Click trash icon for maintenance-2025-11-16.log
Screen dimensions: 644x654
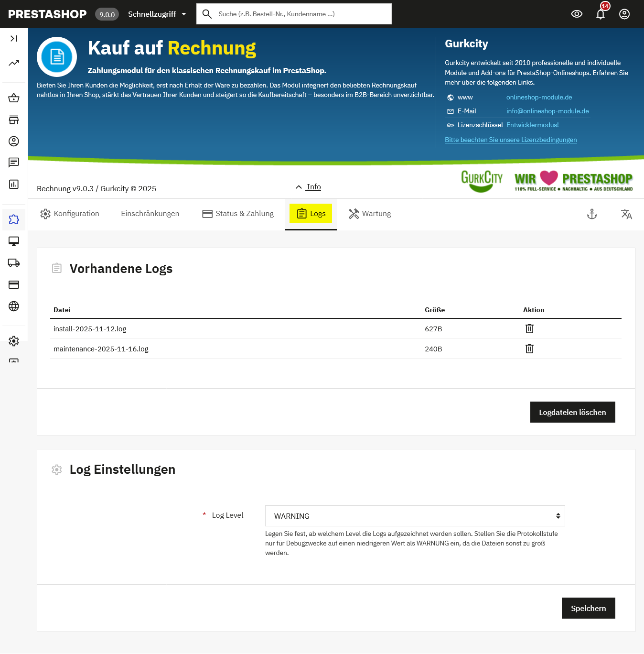[529, 349]
